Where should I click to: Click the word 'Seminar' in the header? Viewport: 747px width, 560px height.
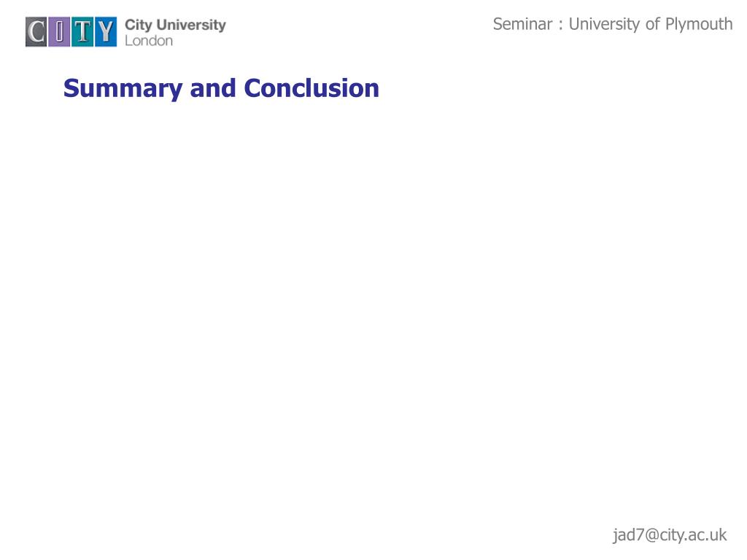click(x=522, y=24)
